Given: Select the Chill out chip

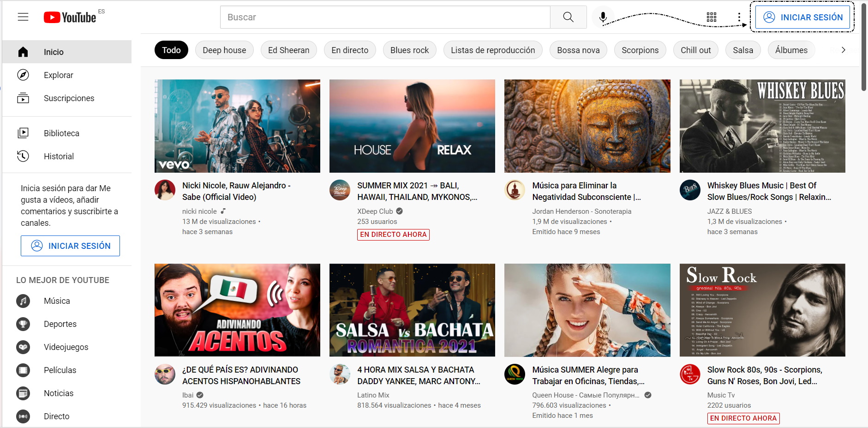Looking at the screenshot, I should click(696, 50).
